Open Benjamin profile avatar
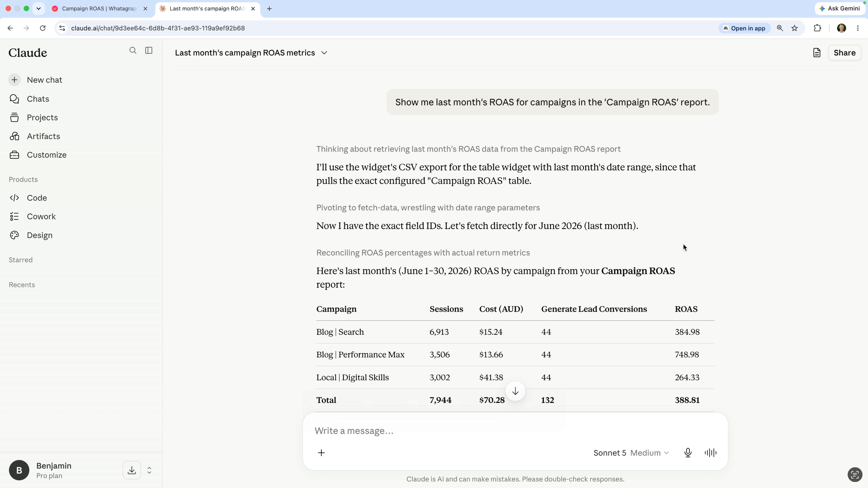The width and height of the screenshot is (868, 488). click(x=19, y=470)
